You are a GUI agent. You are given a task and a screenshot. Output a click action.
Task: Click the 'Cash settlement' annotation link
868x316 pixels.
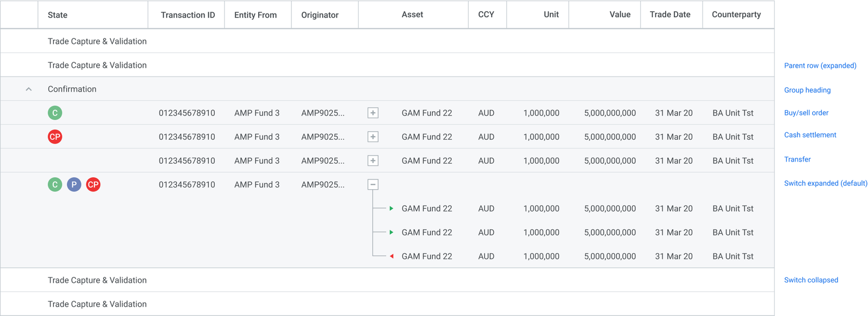tap(810, 135)
